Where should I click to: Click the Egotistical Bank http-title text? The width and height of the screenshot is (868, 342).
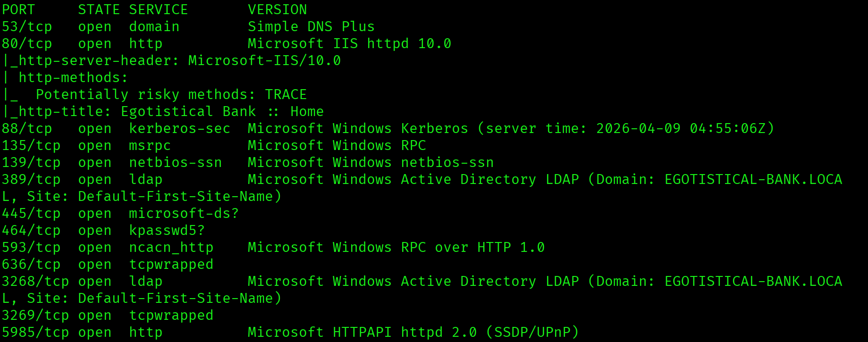coord(188,112)
